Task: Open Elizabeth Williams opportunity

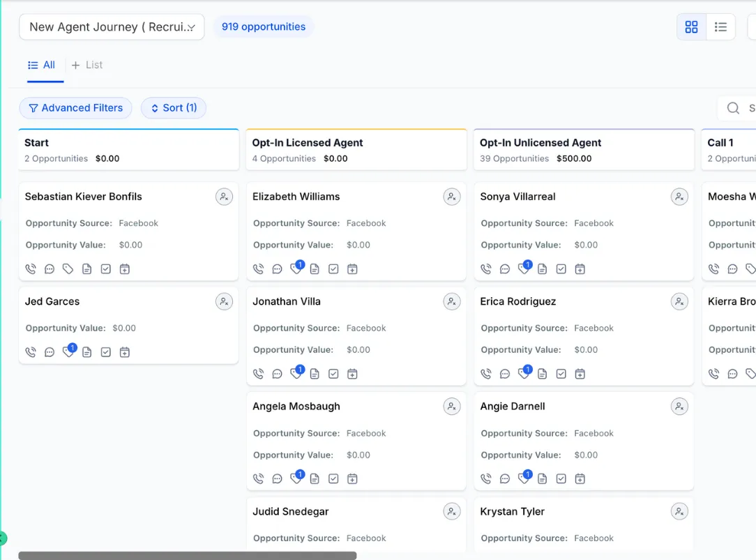Action: point(296,197)
